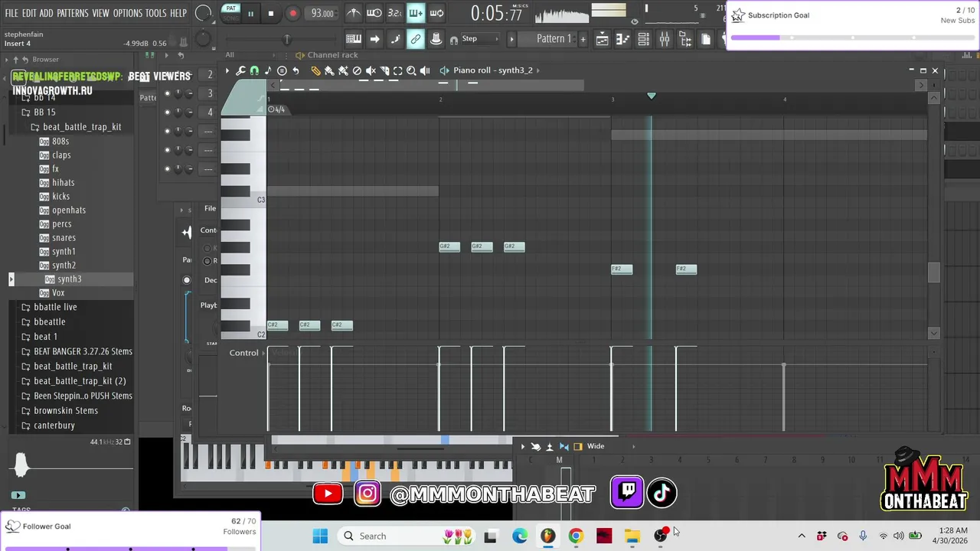Open the EDIT menu
The image size is (980, 551).
click(29, 13)
